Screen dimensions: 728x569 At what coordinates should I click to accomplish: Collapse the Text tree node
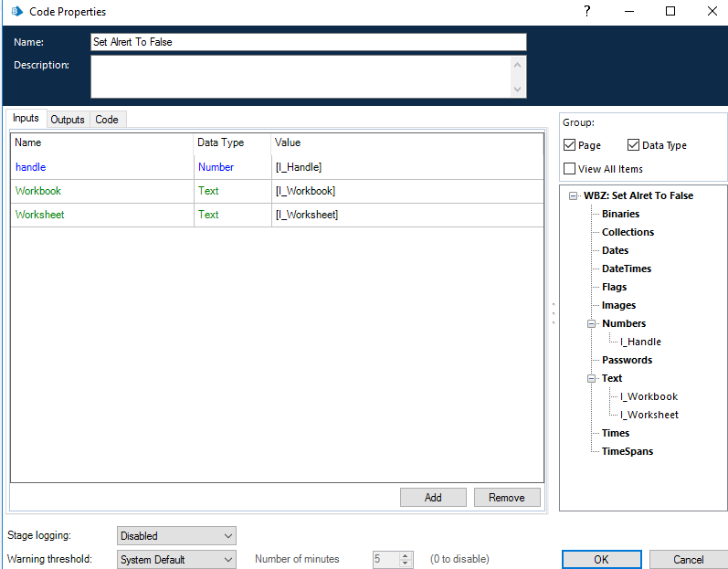click(591, 378)
